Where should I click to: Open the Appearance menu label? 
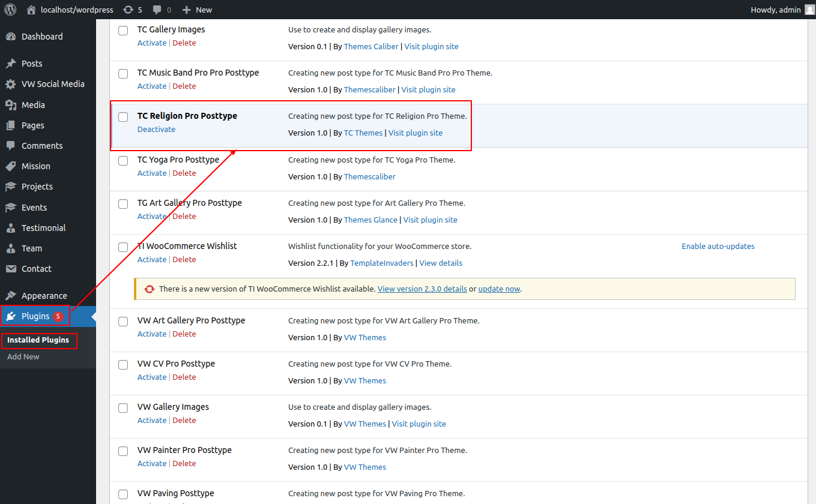coord(44,296)
